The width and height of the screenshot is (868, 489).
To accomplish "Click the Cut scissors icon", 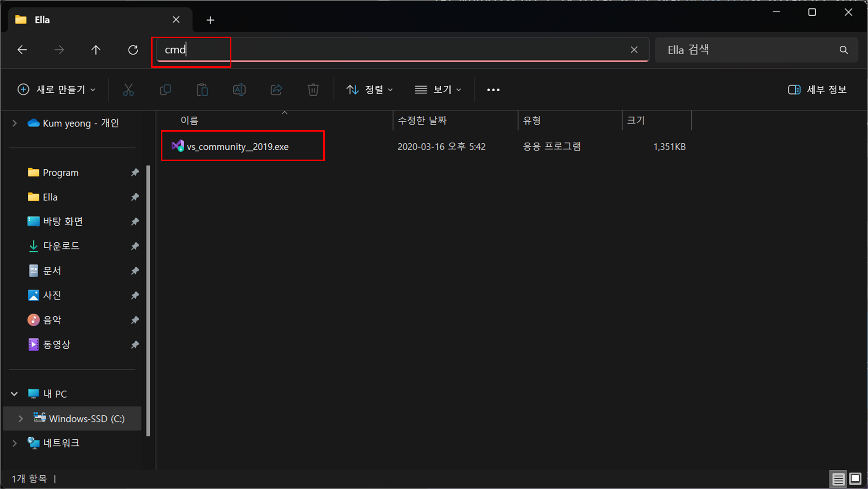I will pyautogui.click(x=129, y=90).
